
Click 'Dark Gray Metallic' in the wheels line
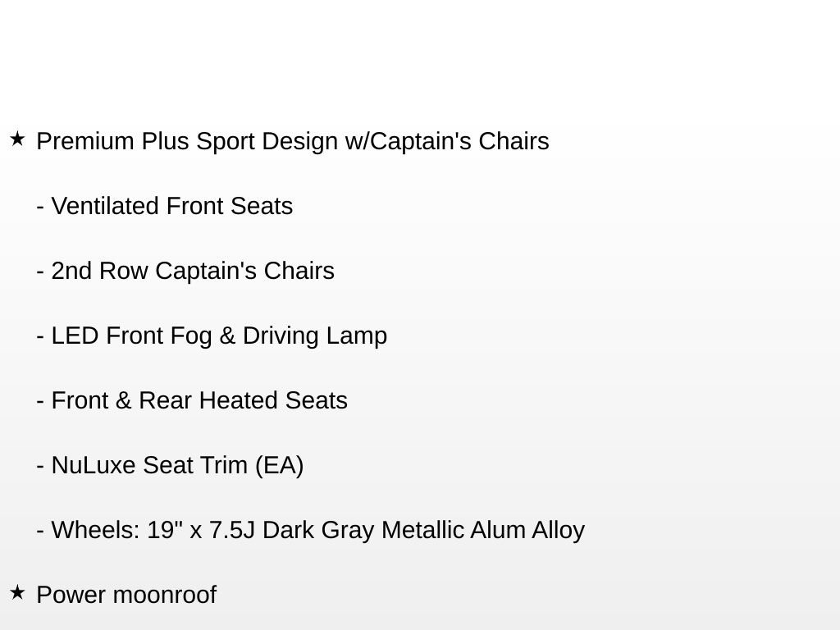363,530
